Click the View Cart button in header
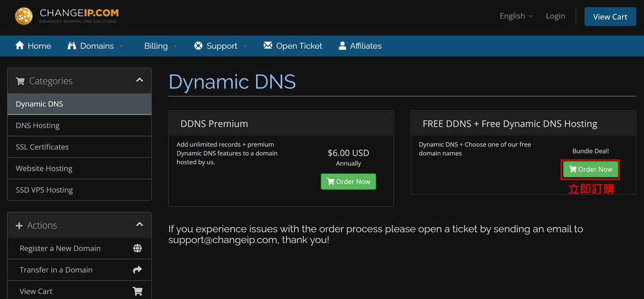The image size is (644, 299). tap(609, 16)
